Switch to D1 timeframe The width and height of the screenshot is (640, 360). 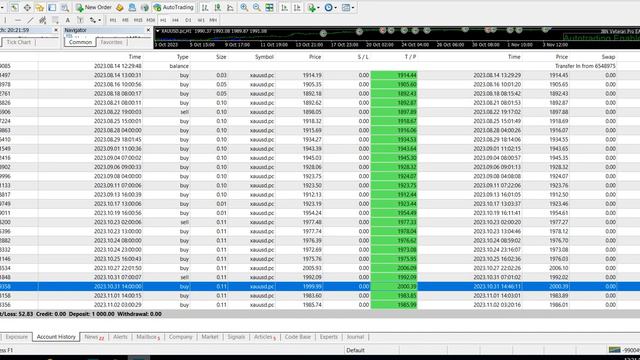[x=188, y=20]
